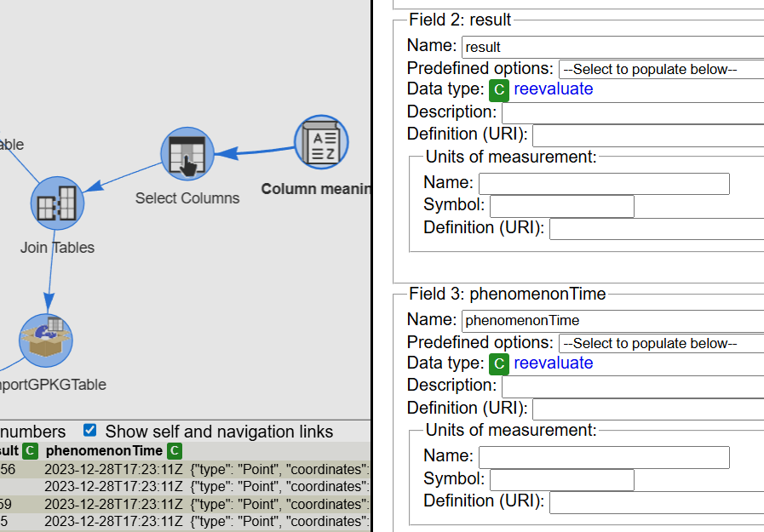Click the first phenomenonTime table cell
The width and height of the screenshot is (764, 532).
(x=113, y=469)
